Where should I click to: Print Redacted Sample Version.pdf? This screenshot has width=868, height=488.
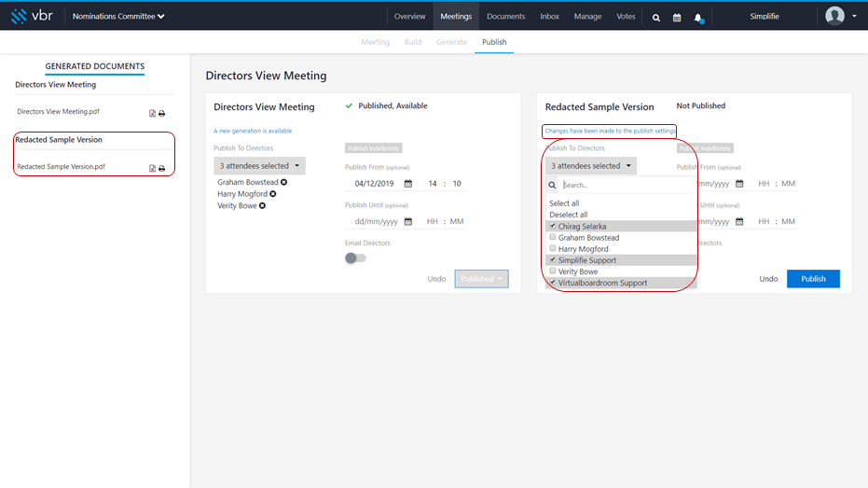click(161, 168)
